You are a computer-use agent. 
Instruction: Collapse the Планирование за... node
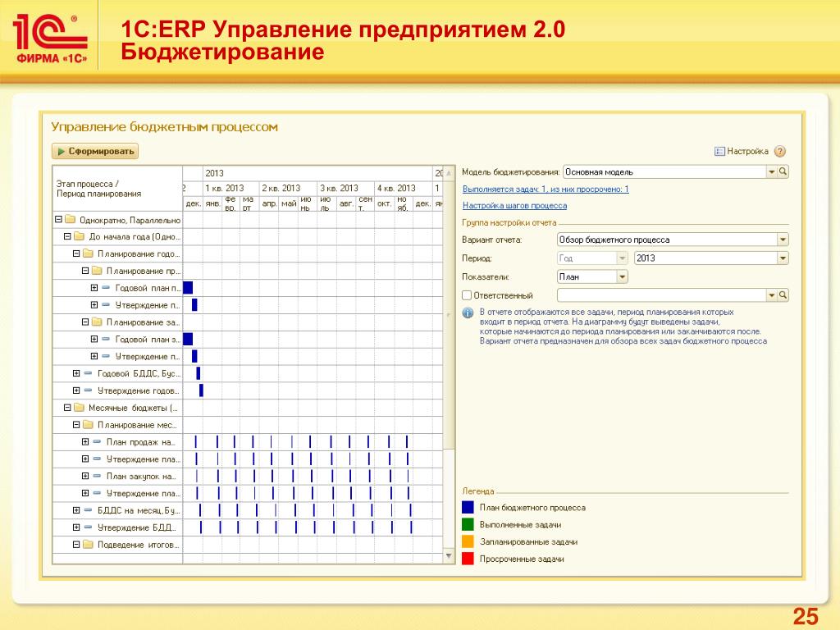click(x=85, y=322)
